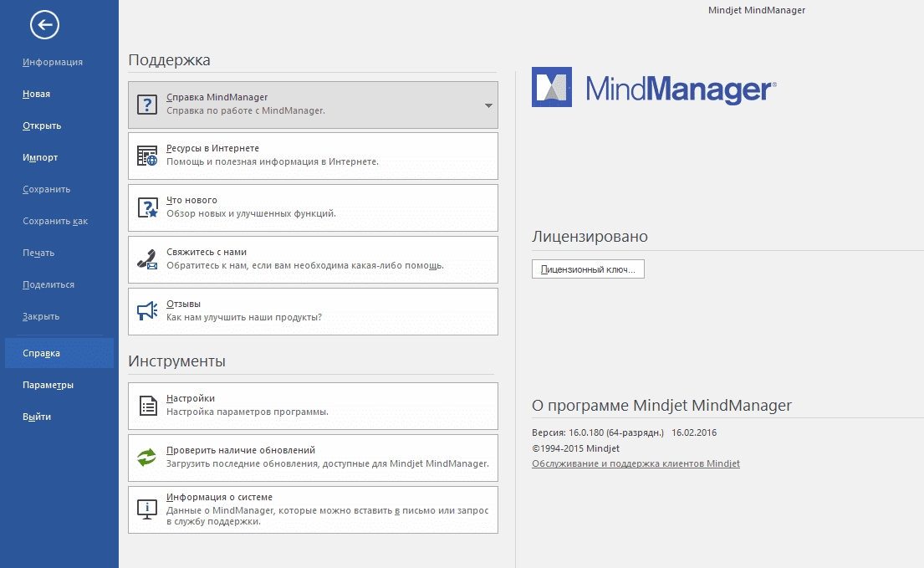Image resolution: width=924 pixels, height=568 pixels.
Task: Click the system information monitor icon
Action: click(146, 509)
